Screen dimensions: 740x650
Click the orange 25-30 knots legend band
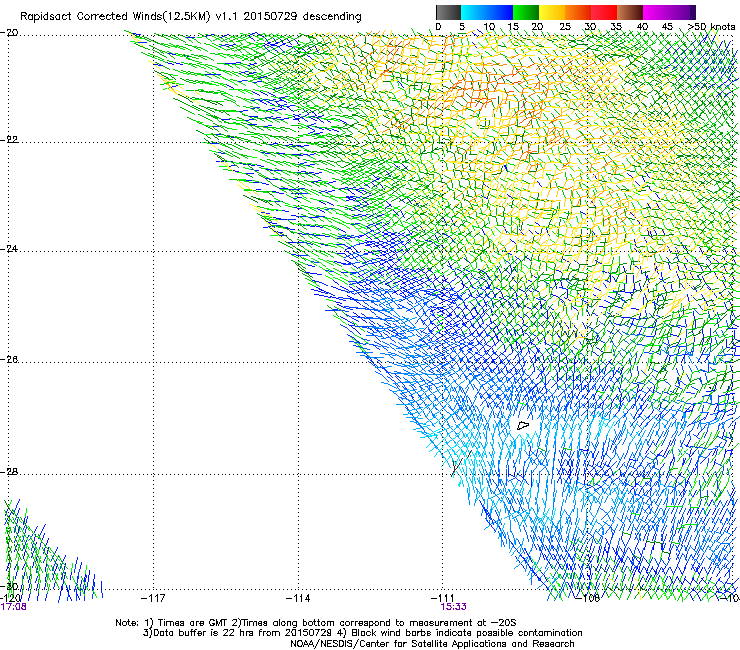(x=578, y=12)
